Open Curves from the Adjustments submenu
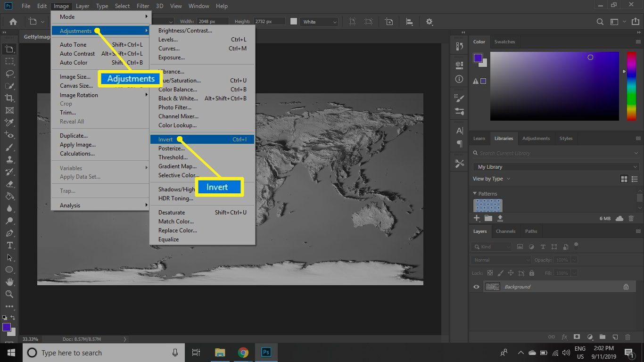644x362 pixels. click(x=202, y=49)
